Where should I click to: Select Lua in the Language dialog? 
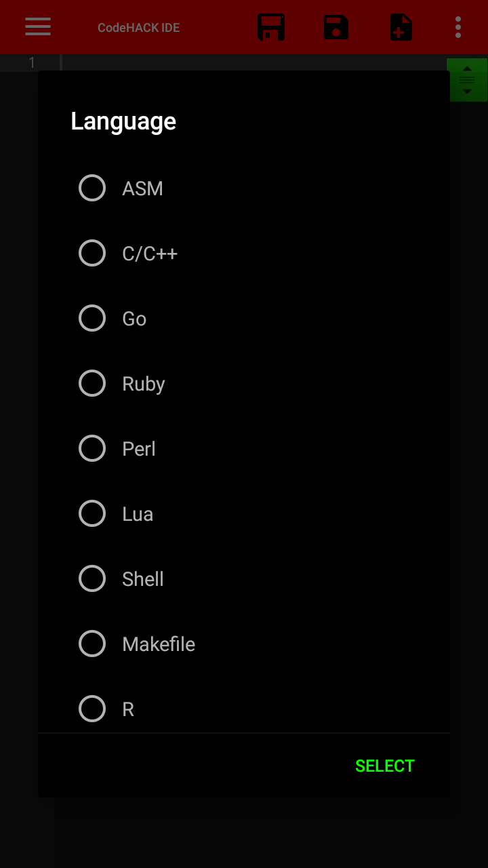[92, 514]
